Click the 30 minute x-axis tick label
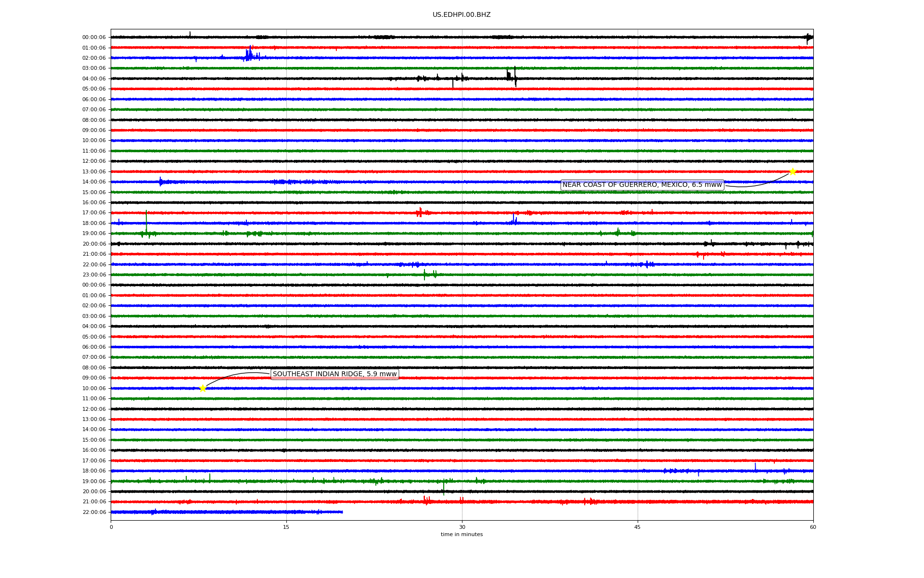Viewport: 924px width, 578px height. click(x=462, y=527)
